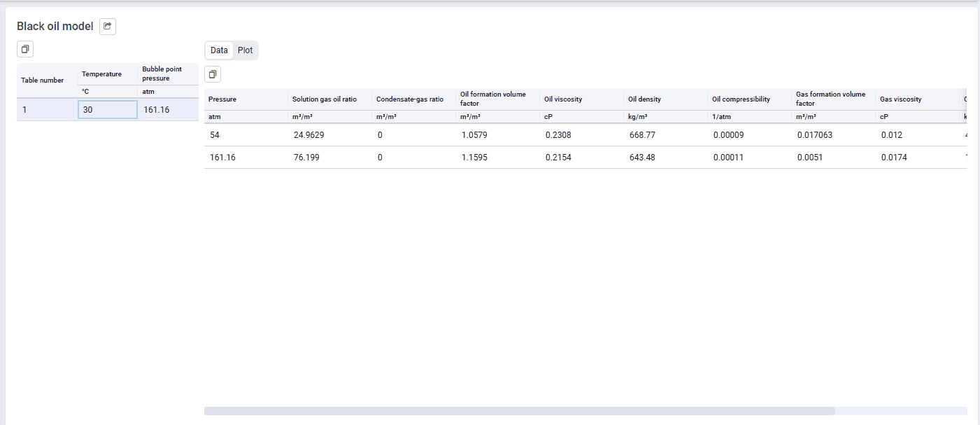The width and height of the screenshot is (980, 425).
Task: Click the copy icon below the Data tab
Action: pos(213,74)
